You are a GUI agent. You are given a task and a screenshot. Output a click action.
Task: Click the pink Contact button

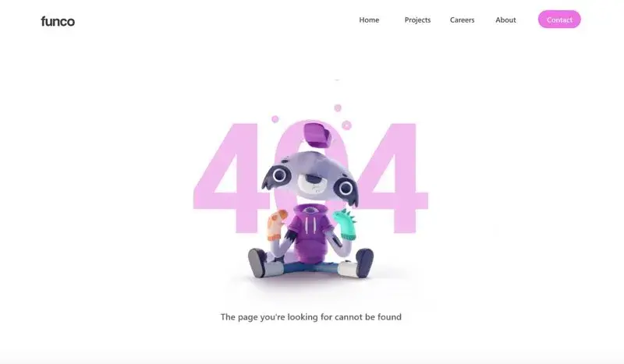tap(559, 19)
